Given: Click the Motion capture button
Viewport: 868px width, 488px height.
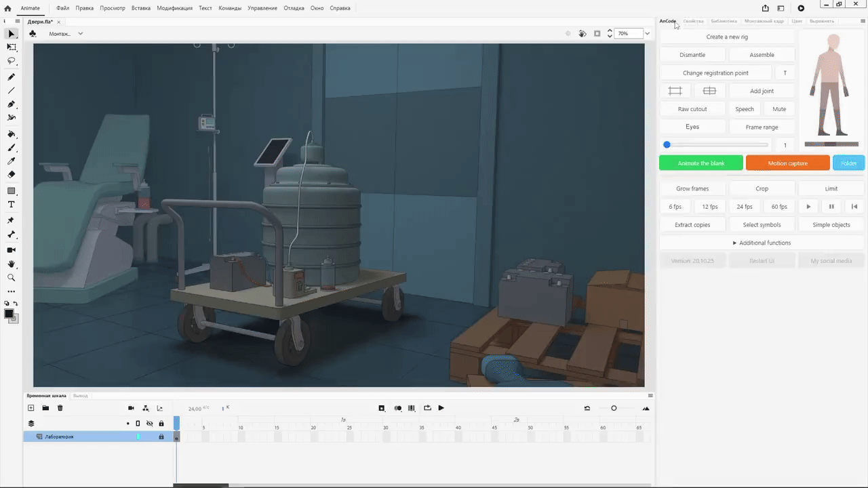Looking at the screenshot, I should pyautogui.click(x=787, y=163).
